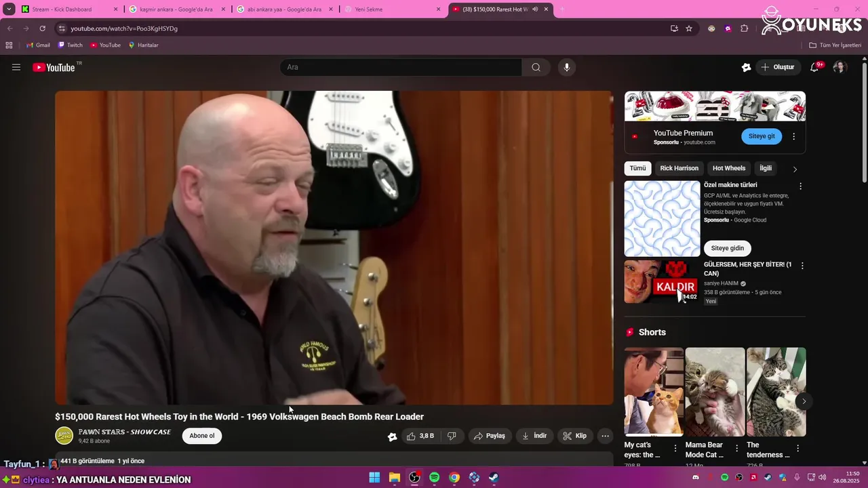Open options for The tenderness short

tap(797, 448)
